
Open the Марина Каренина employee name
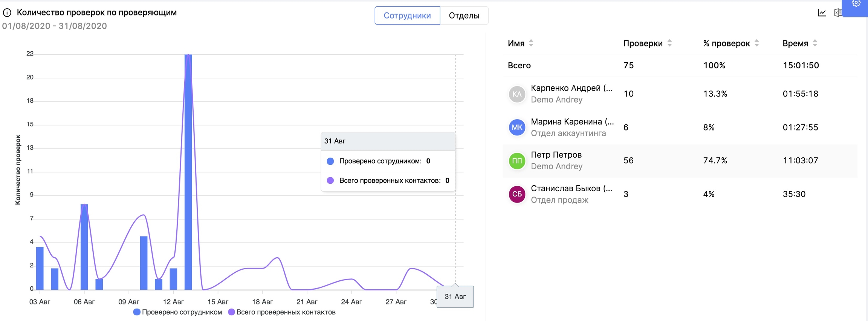pos(572,122)
